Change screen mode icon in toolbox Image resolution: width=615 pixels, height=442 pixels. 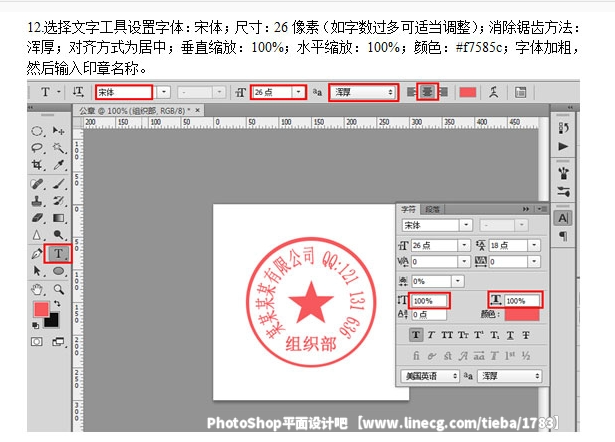58,342
